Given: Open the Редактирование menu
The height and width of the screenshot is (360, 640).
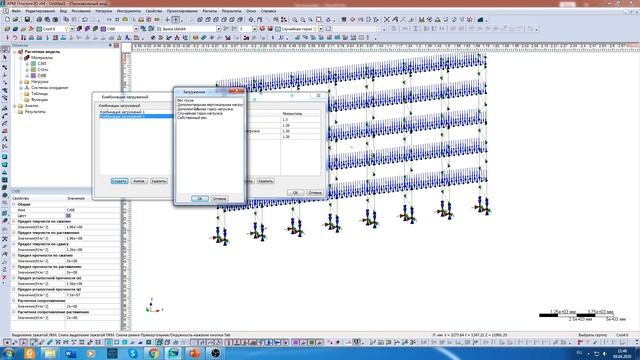Looking at the screenshot, I should point(40,11).
